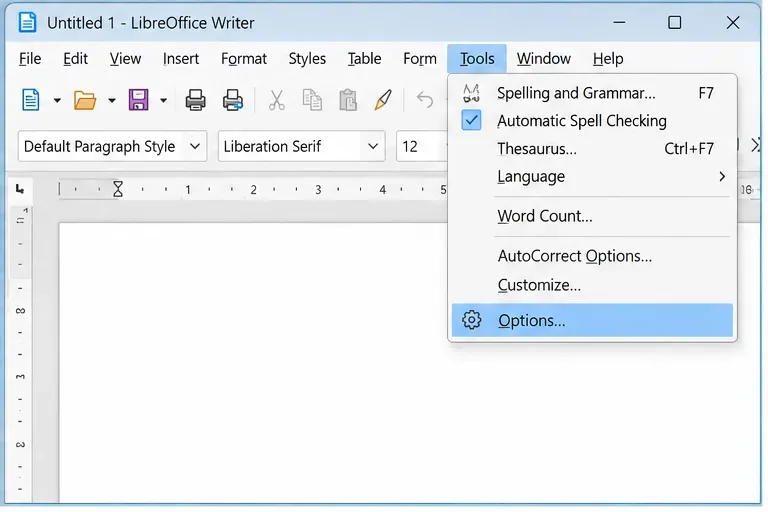The width and height of the screenshot is (768, 512).
Task: Click the tab stop type selector at ruler corner
Action: pyautogui.click(x=20, y=189)
